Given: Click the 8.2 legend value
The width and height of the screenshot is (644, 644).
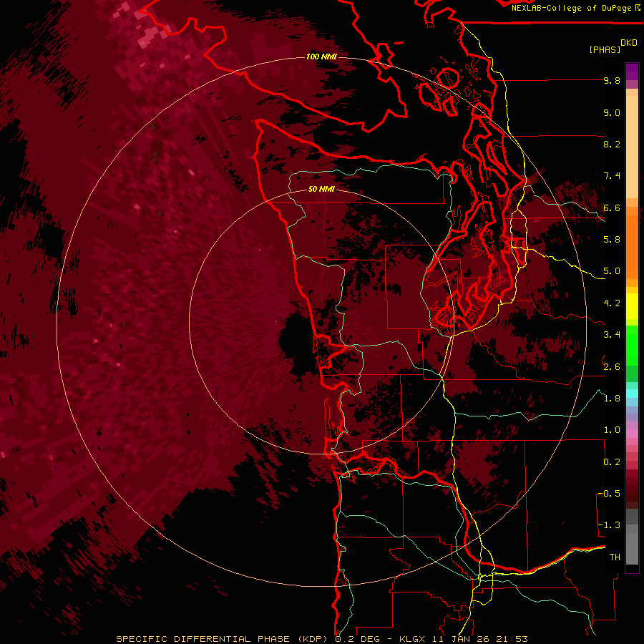Looking at the screenshot, I should coord(612,144).
